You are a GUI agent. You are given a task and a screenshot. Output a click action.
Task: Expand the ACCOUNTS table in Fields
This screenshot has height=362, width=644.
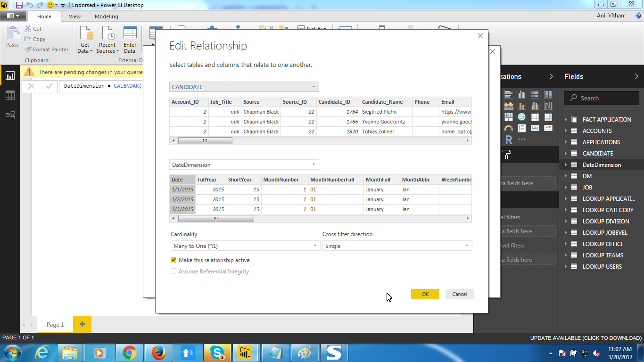(x=566, y=131)
